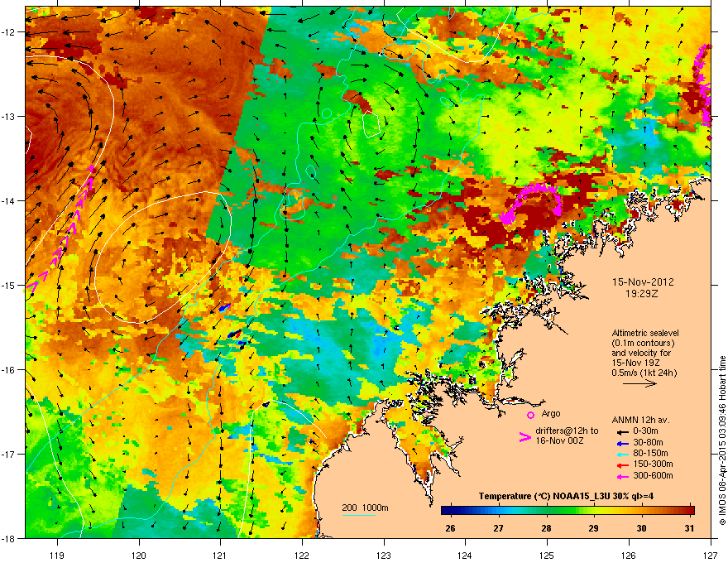Click the longitude axis label '120'
Screen dimensions: 728x563
pos(139,556)
